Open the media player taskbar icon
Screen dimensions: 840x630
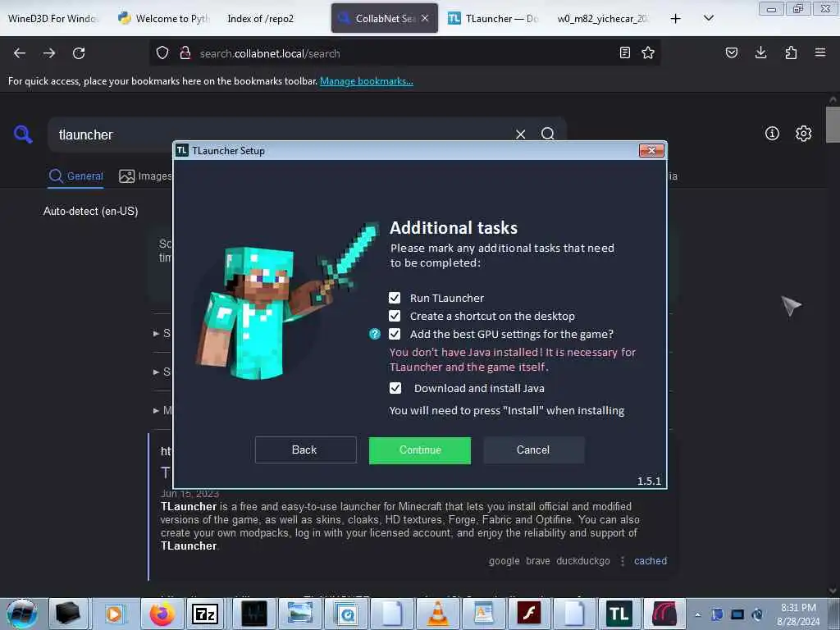click(x=113, y=614)
